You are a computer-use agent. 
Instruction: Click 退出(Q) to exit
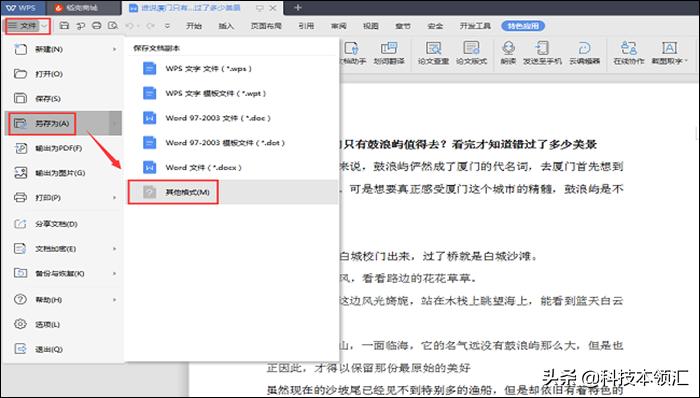point(62,349)
